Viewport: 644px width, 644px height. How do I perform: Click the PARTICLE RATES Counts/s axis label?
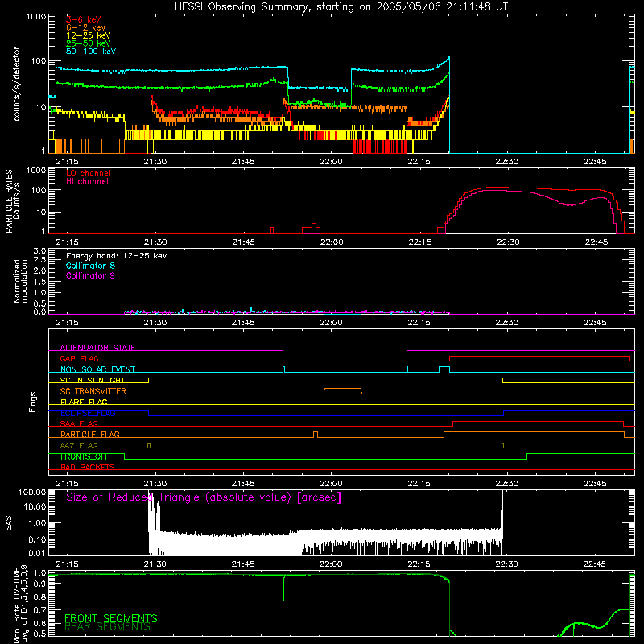(12, 201)
